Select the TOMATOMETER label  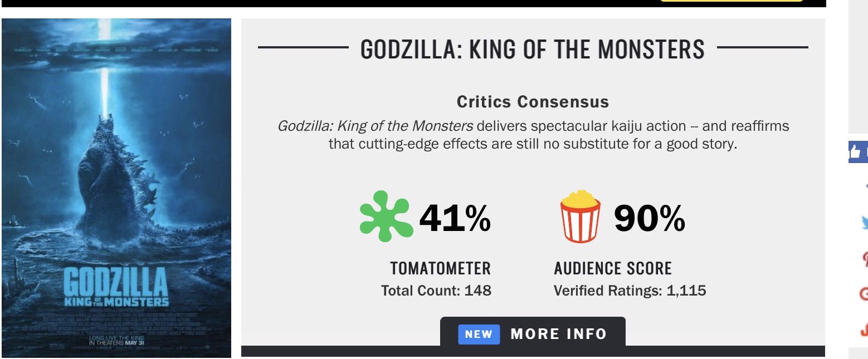pos(440,268)
